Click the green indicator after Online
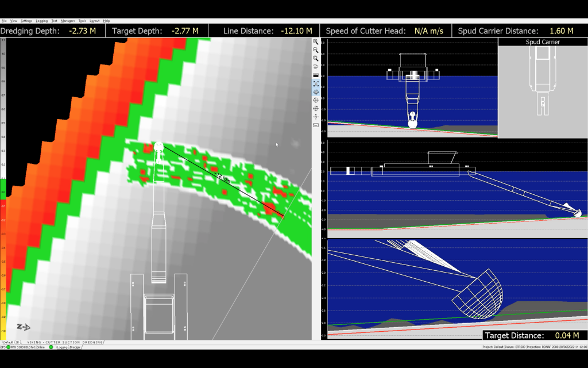The height and width of the screenshot is (368, 588). tap(51, 347)
